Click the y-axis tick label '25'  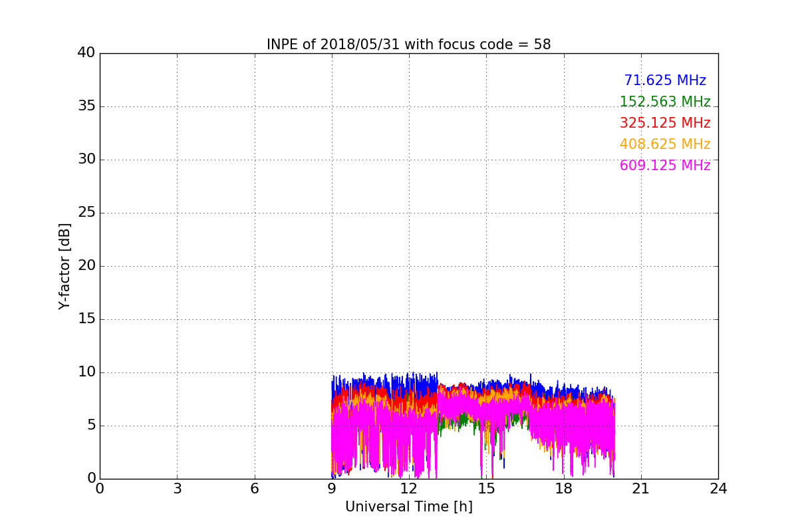click(x=86, y=213)
